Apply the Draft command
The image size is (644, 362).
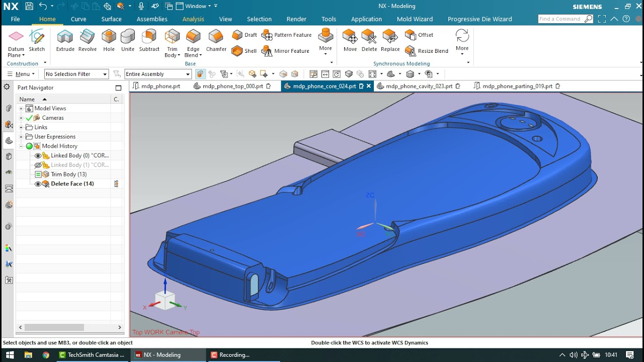(245, 35)
